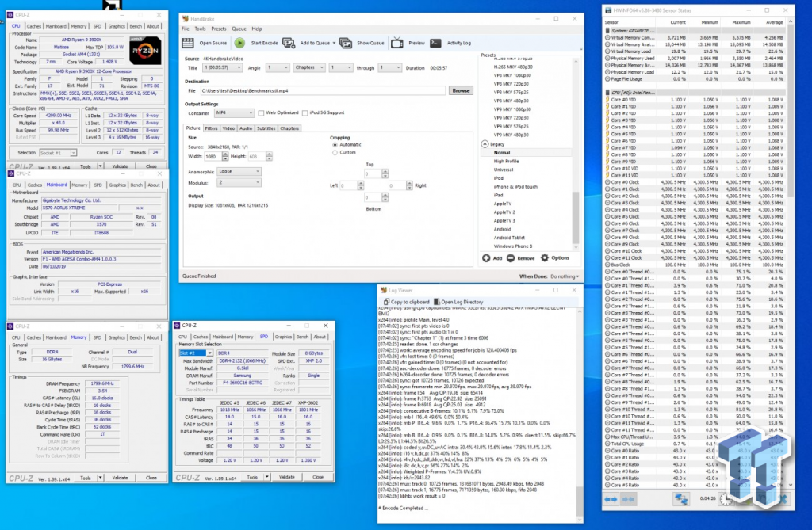The image size is (812, 530).
Task: Click the Open Source clapperboard icon
Action: (189, 43)
